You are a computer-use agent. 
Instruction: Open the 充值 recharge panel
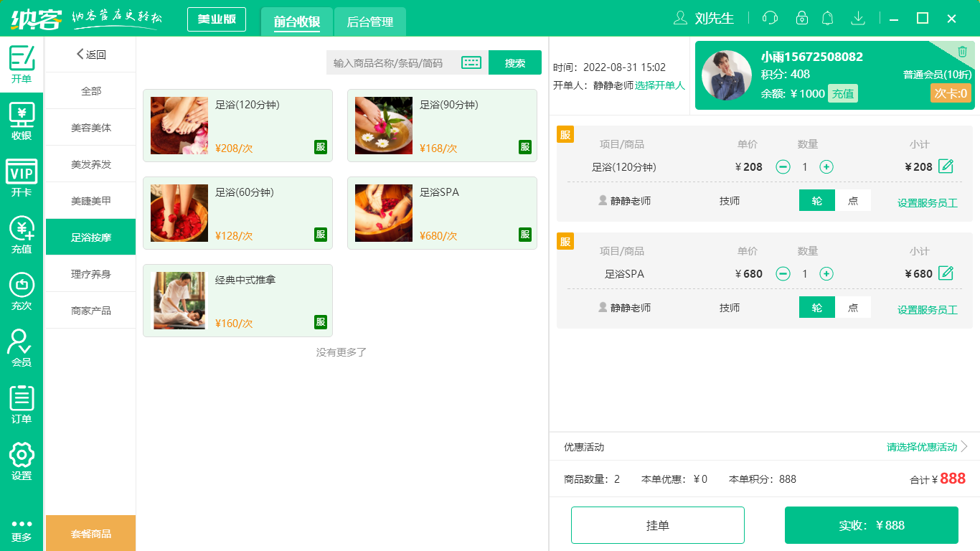pyautogui.click(x=22, y=233)
